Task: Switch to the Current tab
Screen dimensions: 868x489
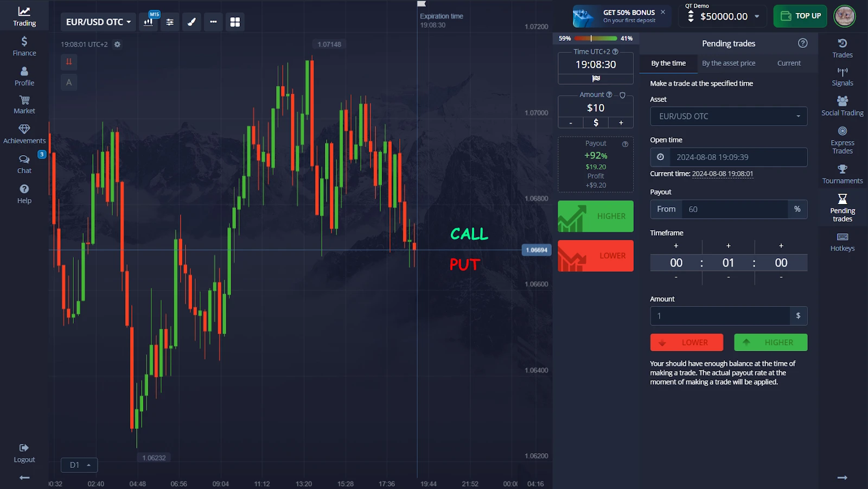Action: tap(788, 63)
